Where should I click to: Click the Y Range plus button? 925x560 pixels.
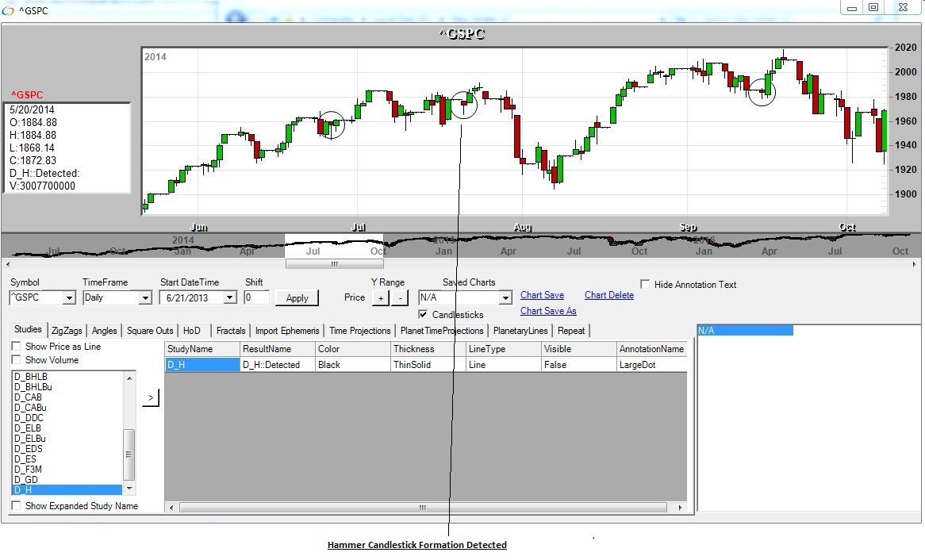coord(380,298)
